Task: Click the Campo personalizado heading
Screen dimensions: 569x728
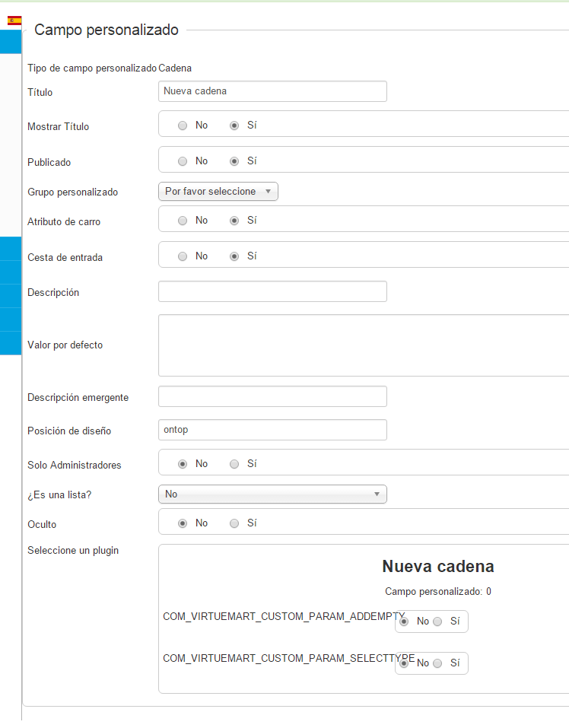Action: [x=106, y=30]
